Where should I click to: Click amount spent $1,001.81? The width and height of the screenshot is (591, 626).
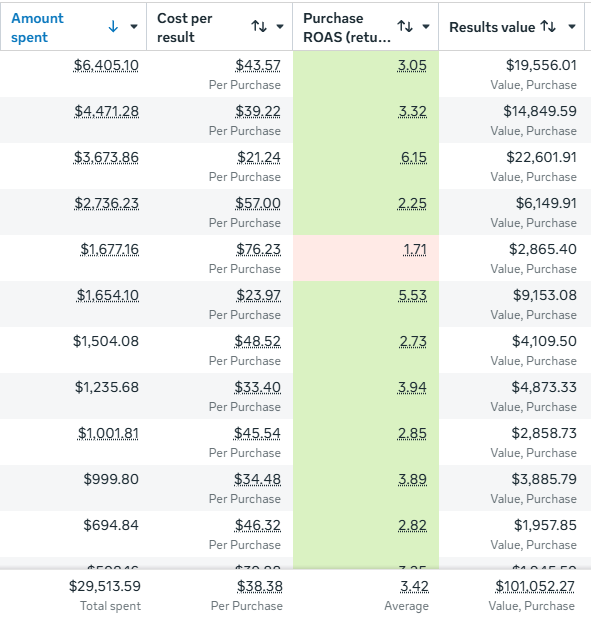(108, 433)
